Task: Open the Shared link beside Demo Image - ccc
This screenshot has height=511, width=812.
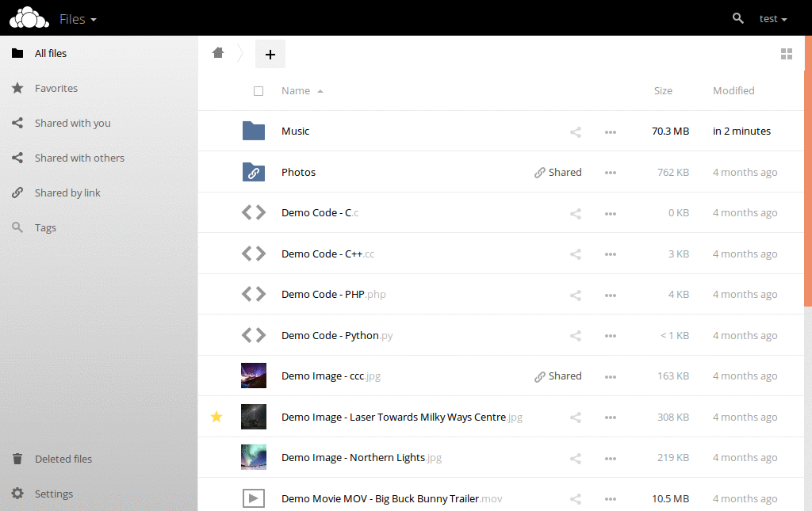Action: pyautogui.click(x=557, y=376)
